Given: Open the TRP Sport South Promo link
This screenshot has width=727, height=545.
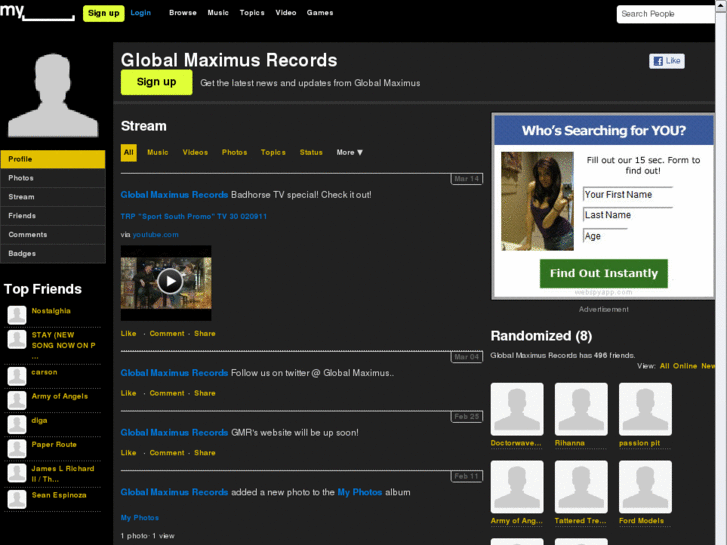Looking at the screenshot, I should coord(194,216).
